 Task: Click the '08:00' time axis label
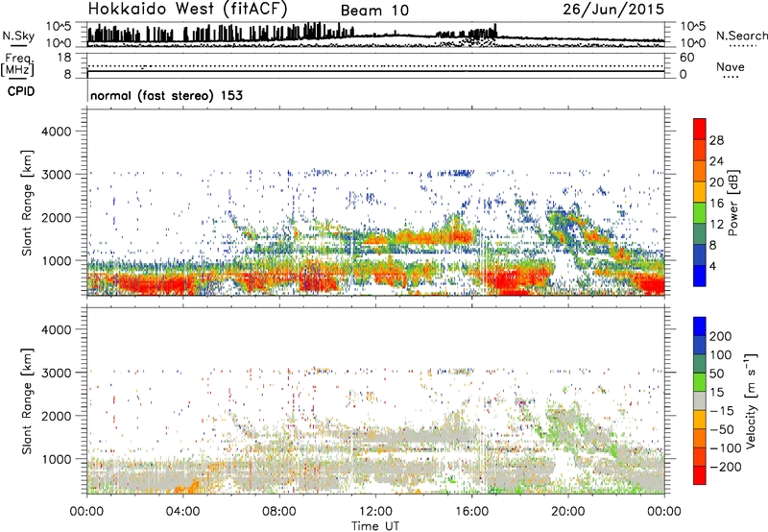tap(278, 512)
